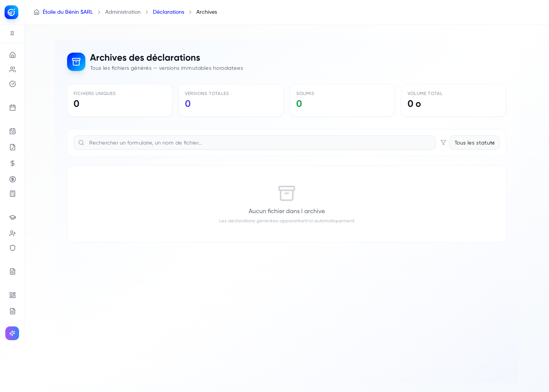This screenshot has width=549, height=392.
Task: Open the calculator sidebar icon
Action: [x=13, y=194]
